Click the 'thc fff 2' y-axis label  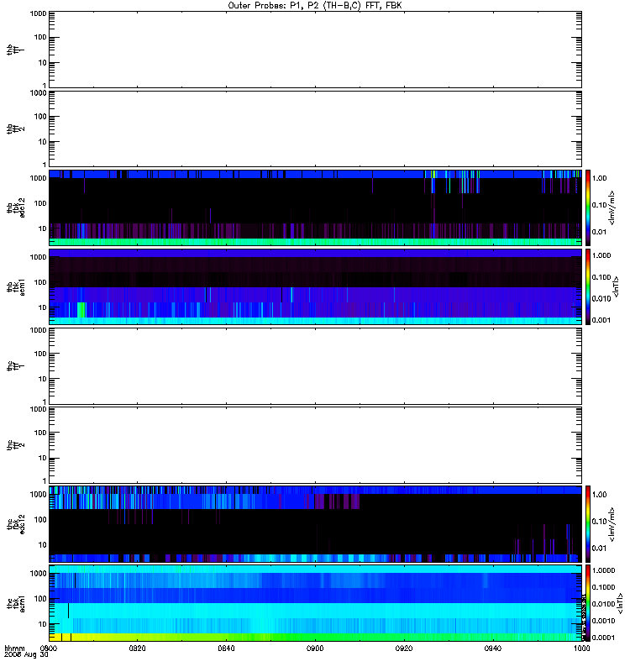(15, 445)
